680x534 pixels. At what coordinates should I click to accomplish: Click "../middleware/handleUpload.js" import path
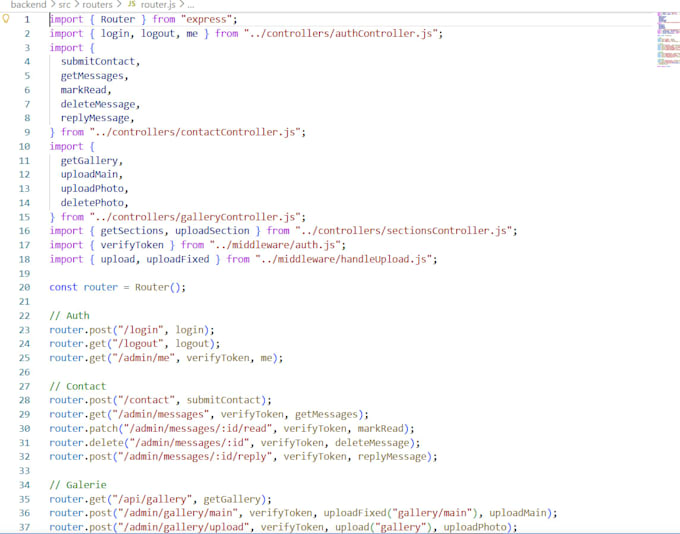[343, 259]
